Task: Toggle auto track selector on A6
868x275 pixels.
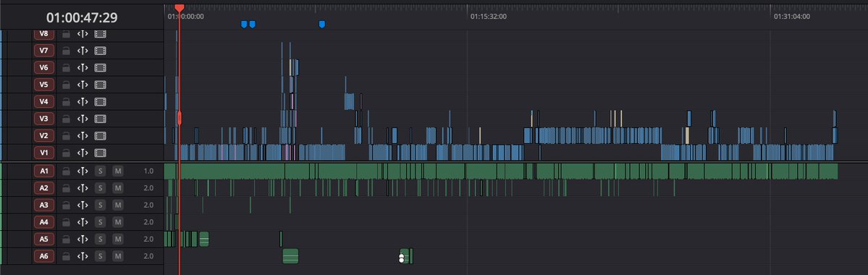Action: click(83, 256)
